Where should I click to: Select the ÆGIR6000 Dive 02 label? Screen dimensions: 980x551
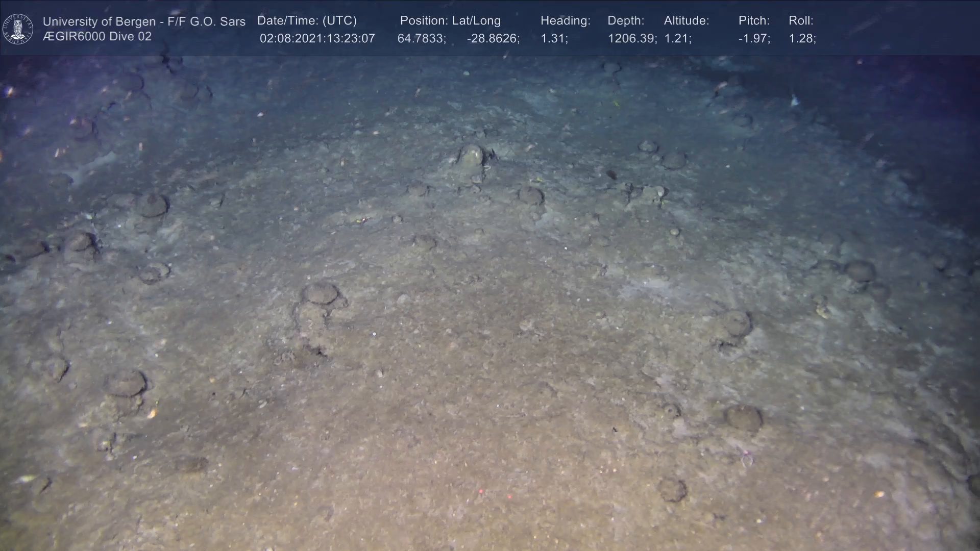(97, 37)
